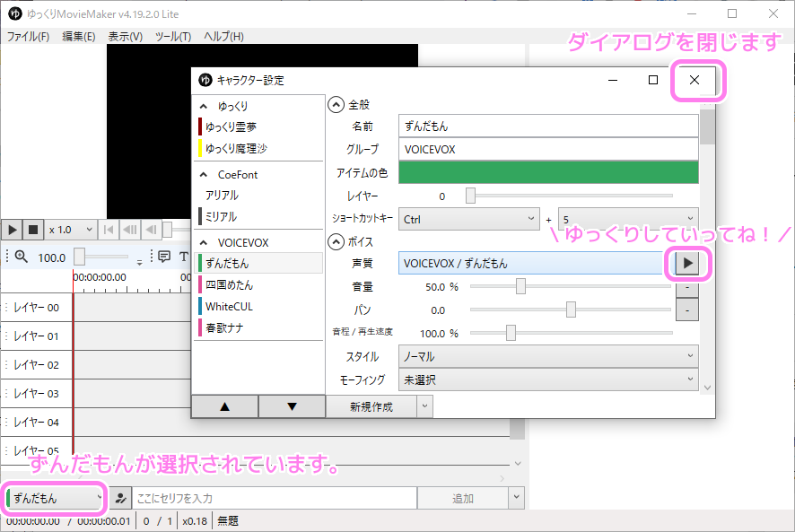Click the 音量 slider handle
Viewport: 795px width, 532px height.
tap(520, 286)
